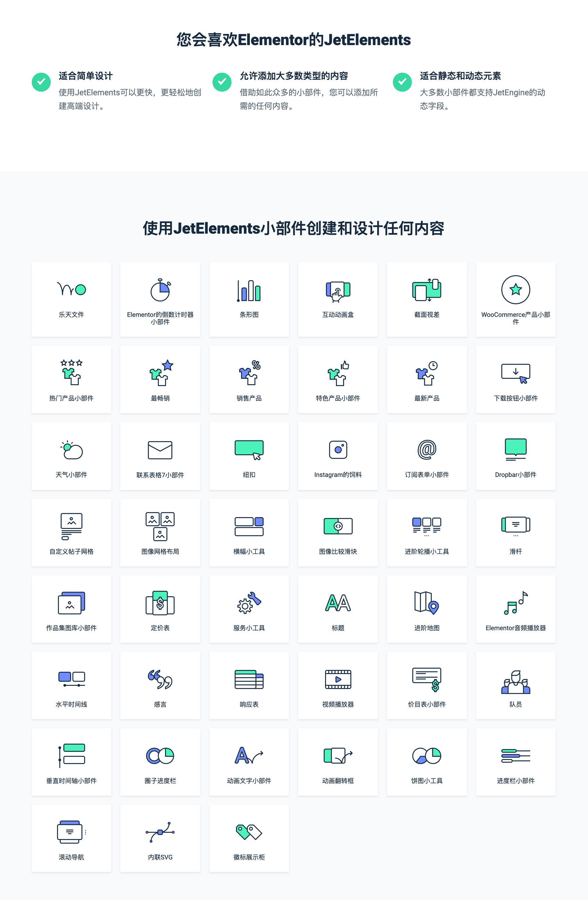
Task: Click the 定价表 dollar sign icon
Action: click(160, 603)
